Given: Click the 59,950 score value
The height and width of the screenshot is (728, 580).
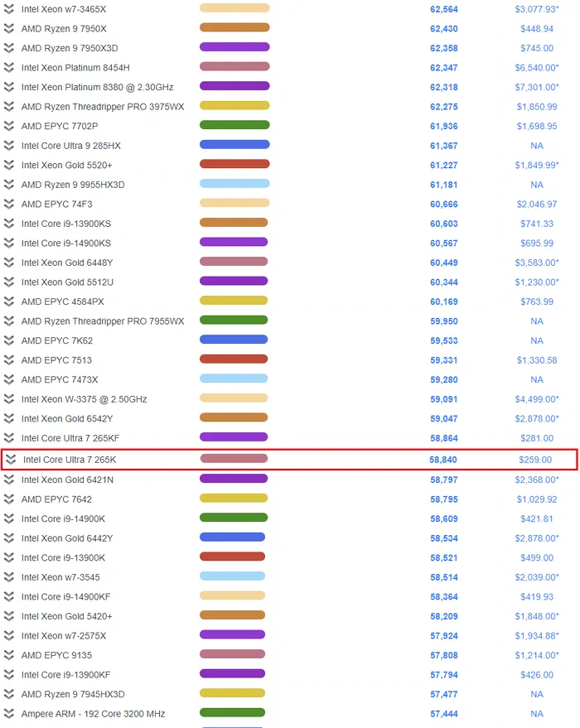Looking at the screenshot, I should click(x=444, y=321).
